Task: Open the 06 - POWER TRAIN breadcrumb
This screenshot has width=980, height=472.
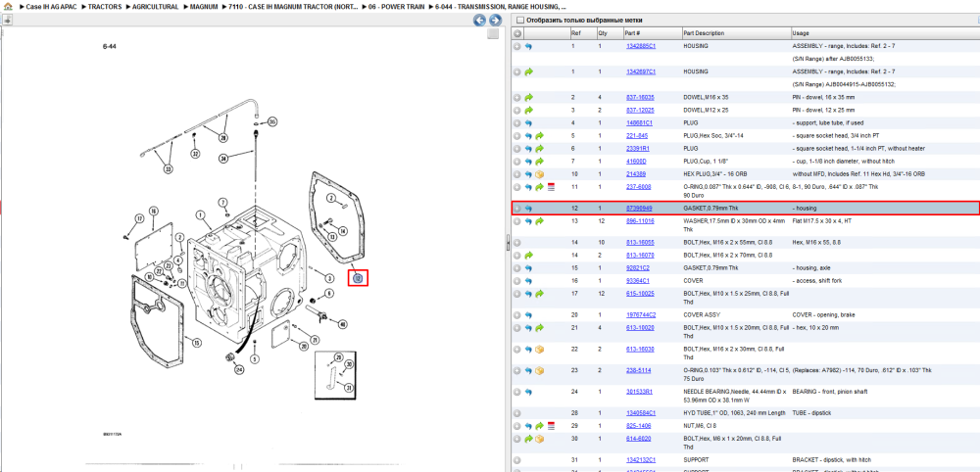Action: tap(395, 6)
